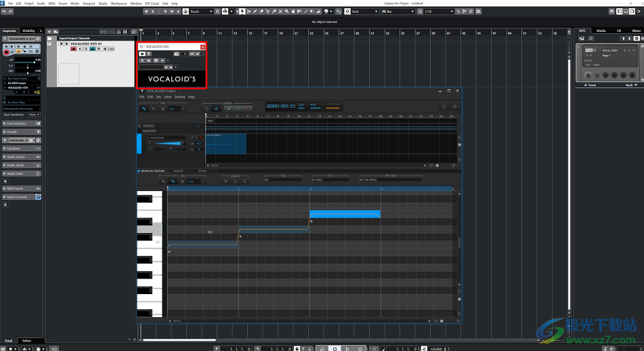Switch to the Visibility tab
Image resolution: width=644 pixels, height=351 pixels.
pyautogui.click(x=28, y=30)
